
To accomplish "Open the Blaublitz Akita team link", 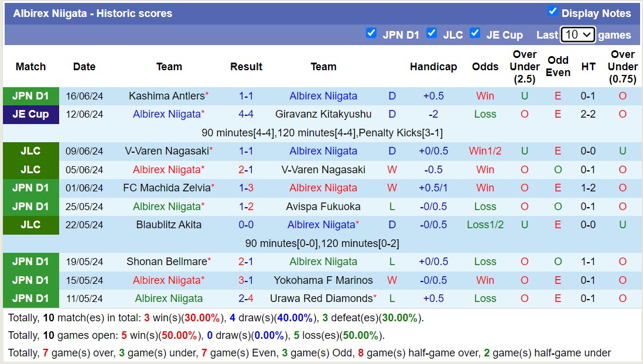I will (167, 225).
